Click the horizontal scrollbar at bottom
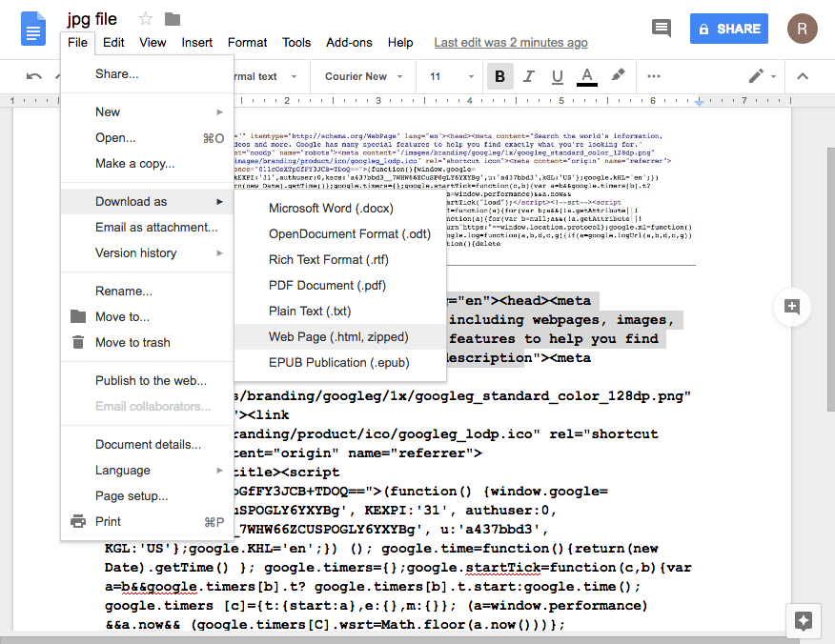Image resolution: width=835 pixels, height=644 pixels. tap(399, 640)
